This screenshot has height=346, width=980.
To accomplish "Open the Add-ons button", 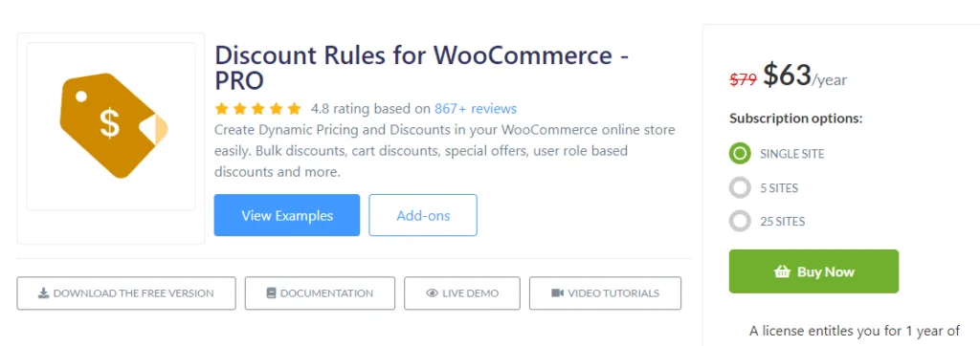I will click(423, 215).
